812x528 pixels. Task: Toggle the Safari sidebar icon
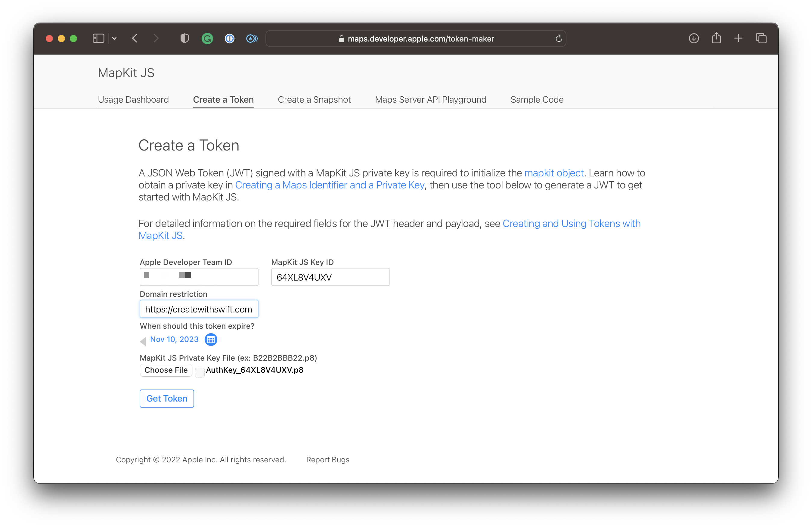(98, 38)
